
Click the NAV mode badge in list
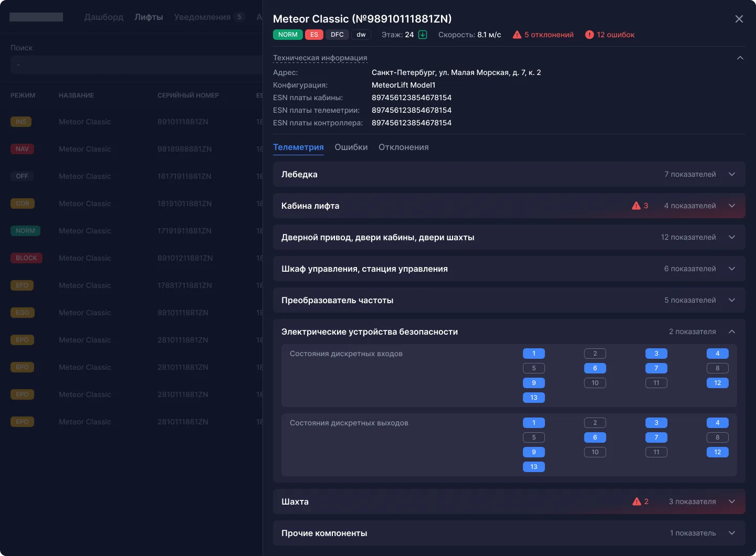pos(22,149)
